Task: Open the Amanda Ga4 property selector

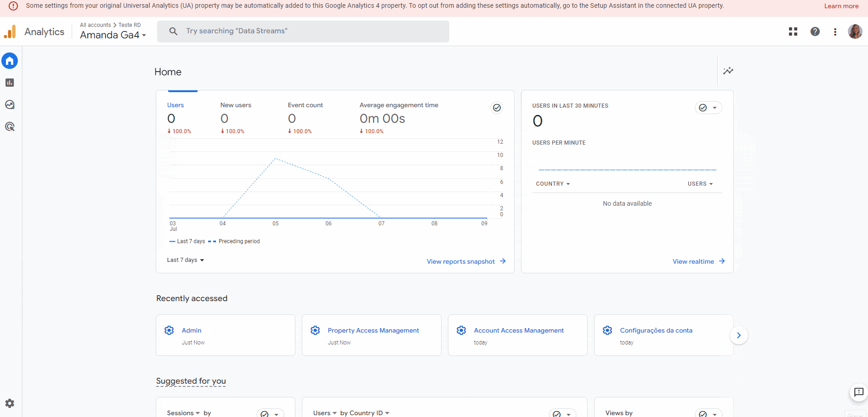Action: (x=113, y=35)
